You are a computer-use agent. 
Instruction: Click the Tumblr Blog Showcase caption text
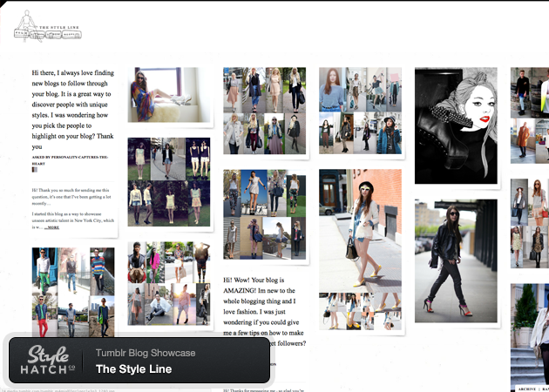pyautogui.click(x=146, y=353)
